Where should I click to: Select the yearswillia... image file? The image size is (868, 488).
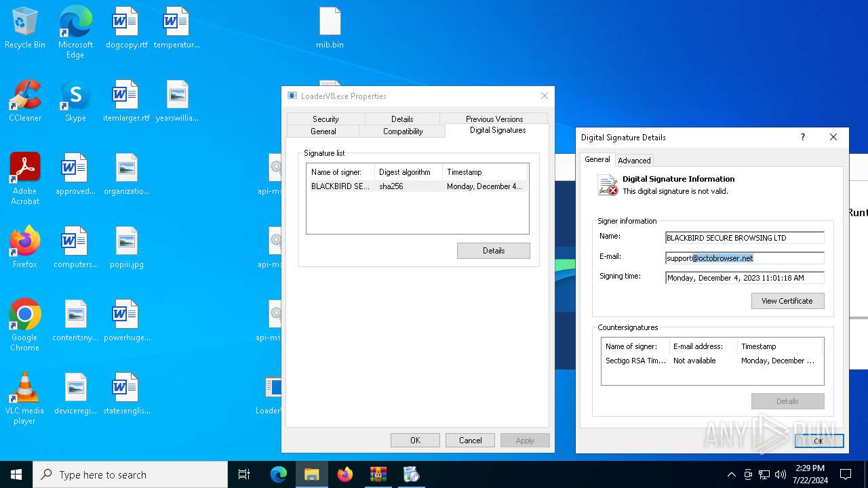(176, 102)
